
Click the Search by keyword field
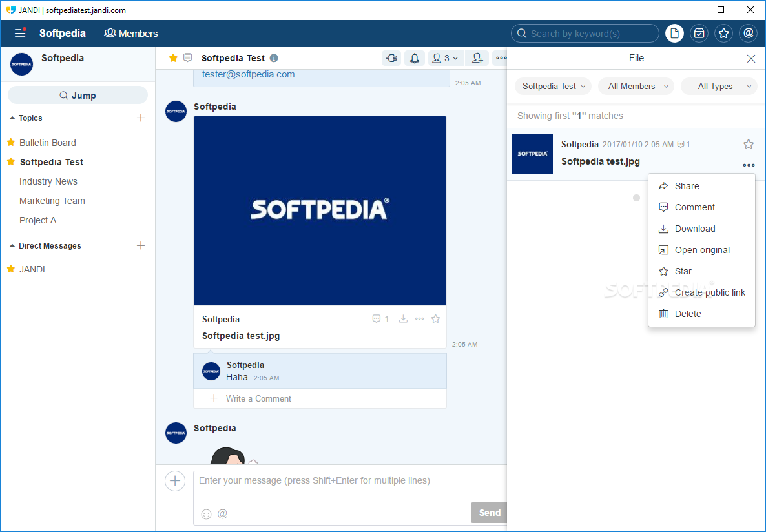(585, 33)
